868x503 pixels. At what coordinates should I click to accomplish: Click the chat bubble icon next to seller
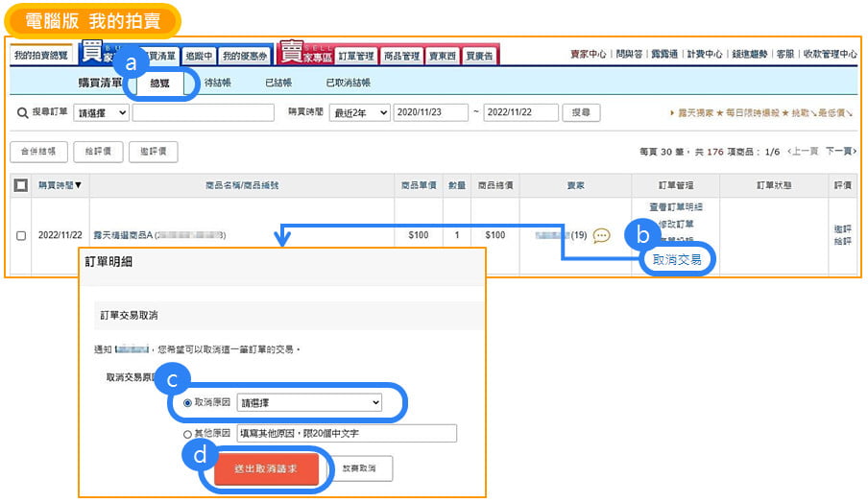click(601, 235)
